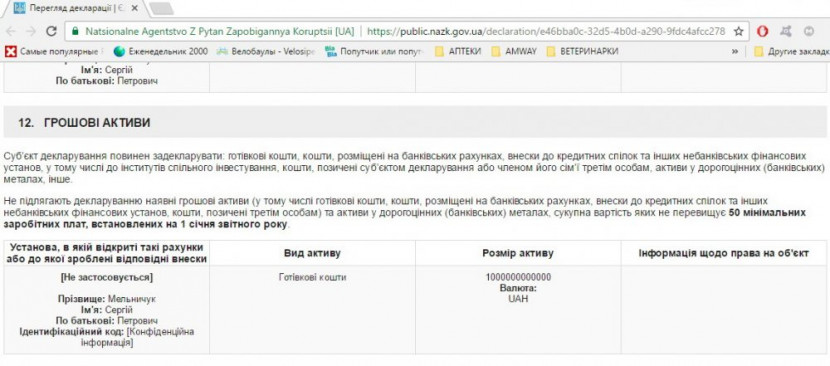Click the grey circular extension icon
The width and height of the screenshot is (830, 366).
pyautogui.click(x=809, y=31)
